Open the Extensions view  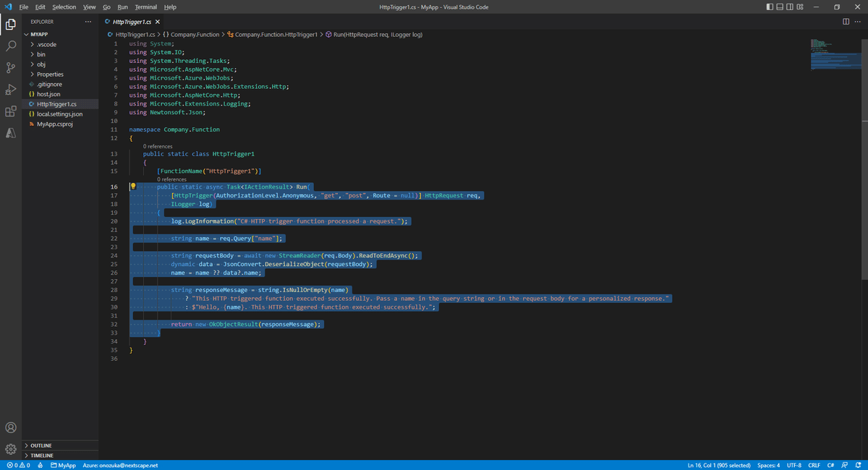click(x=10, y=111)
